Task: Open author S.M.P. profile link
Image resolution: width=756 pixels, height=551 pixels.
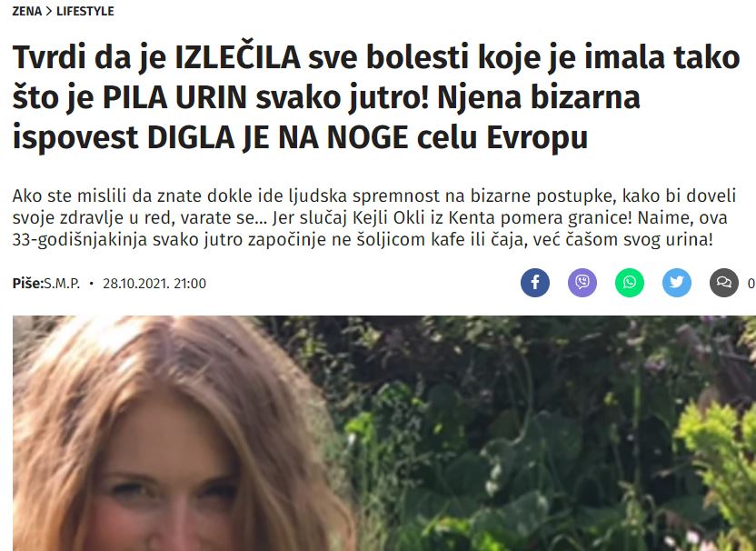Action: 62,283
